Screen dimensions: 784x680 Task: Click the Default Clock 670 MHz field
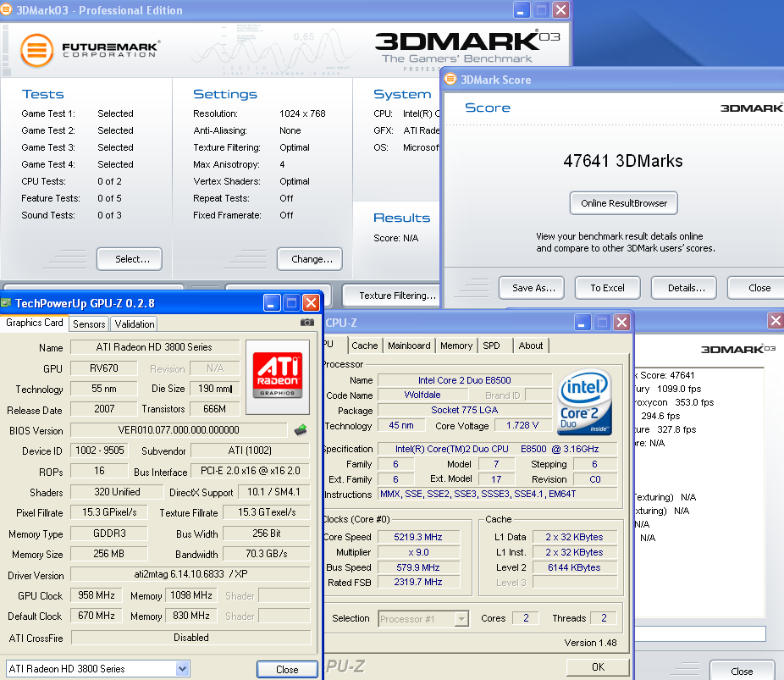coord(97,616)
